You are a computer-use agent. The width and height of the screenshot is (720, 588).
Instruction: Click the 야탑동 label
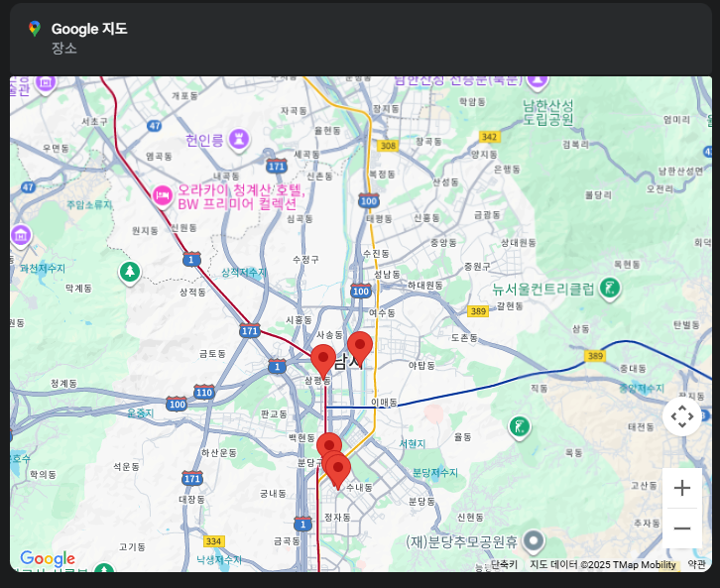point(421,365)
